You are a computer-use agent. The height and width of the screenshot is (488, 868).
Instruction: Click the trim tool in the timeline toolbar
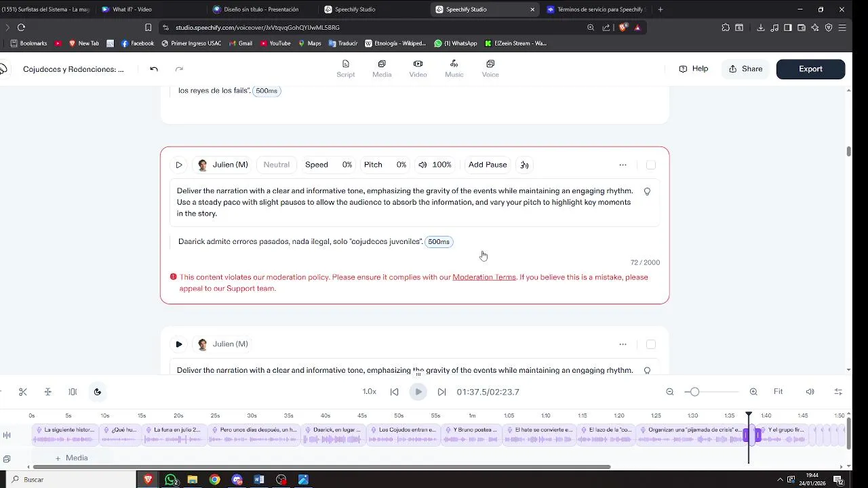click(x=73, y=392)
